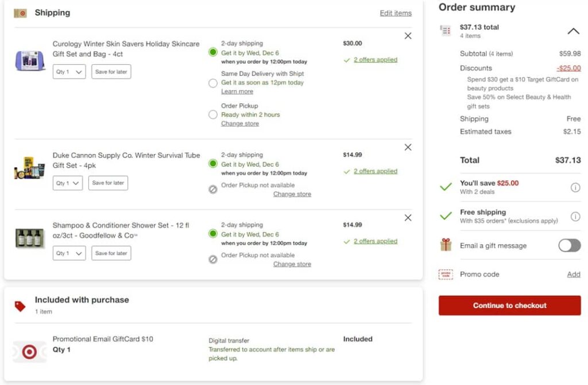Open Qty dropdown for Curology gift set
Screen dimensions: 588x385
click(69, 72)
